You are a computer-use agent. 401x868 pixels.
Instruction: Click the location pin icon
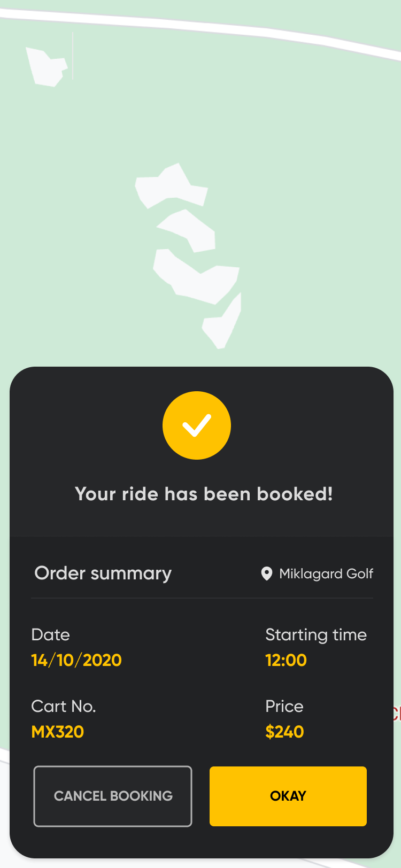266,573
